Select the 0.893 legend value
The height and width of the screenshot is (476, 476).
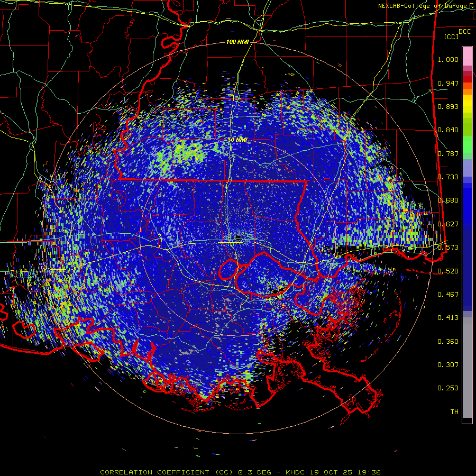point(448,106)
